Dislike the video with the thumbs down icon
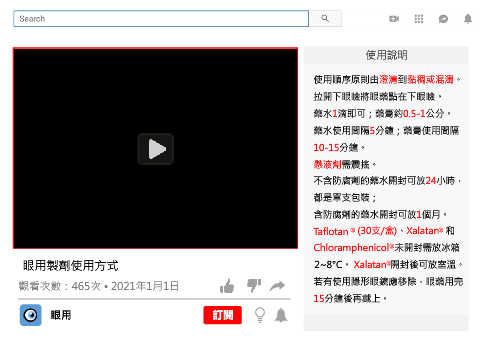 pyautogui.click(x=254, y=286)
